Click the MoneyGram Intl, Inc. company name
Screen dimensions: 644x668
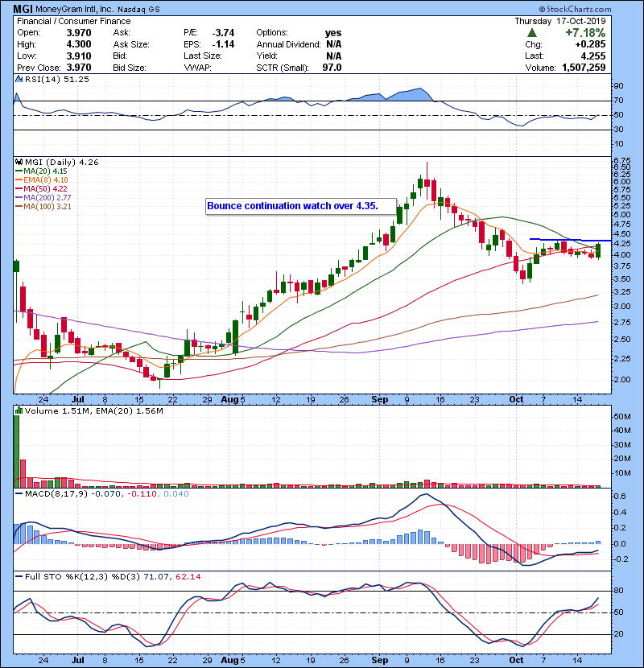pyautogui.click(x=74, y=9)
